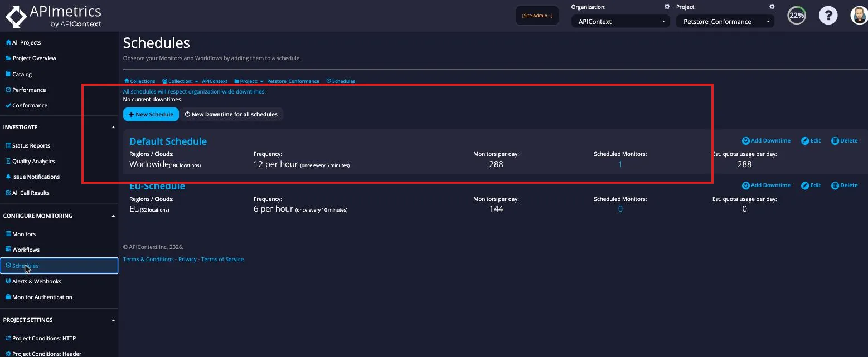The width and height of the screenshot is (868, 357).
Task: Click the Site Admin button
Action: [x=537, y=16]
